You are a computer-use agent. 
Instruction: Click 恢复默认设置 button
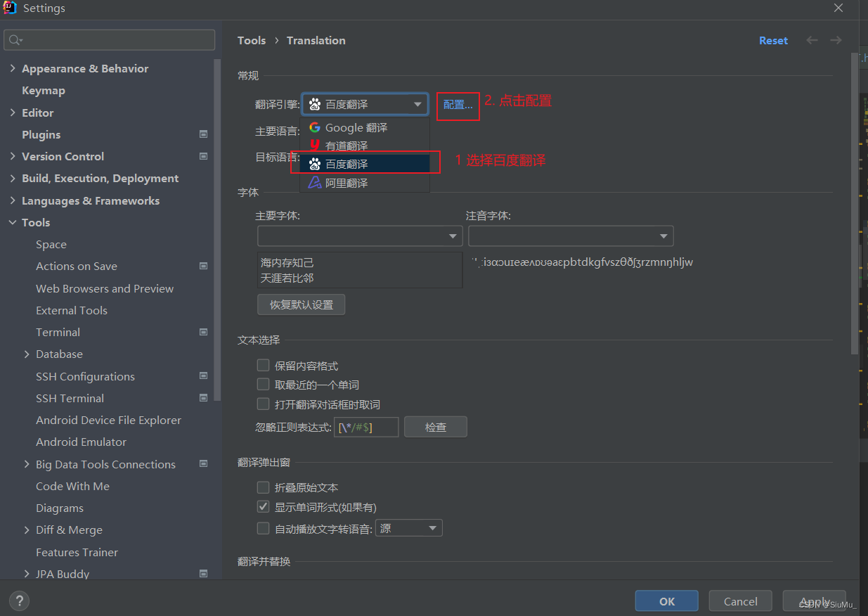[x=302, y=304]
